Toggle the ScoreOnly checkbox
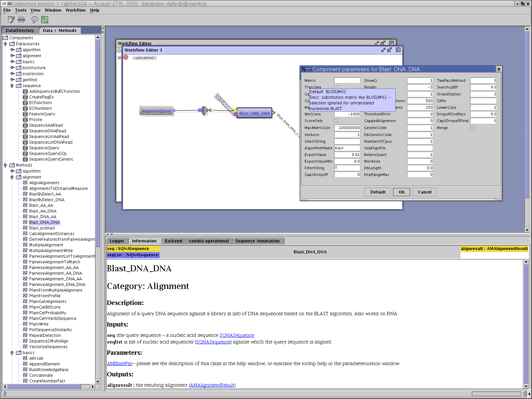Image resolution: width=532 pixels, height=399 pixels. (336, 121)
